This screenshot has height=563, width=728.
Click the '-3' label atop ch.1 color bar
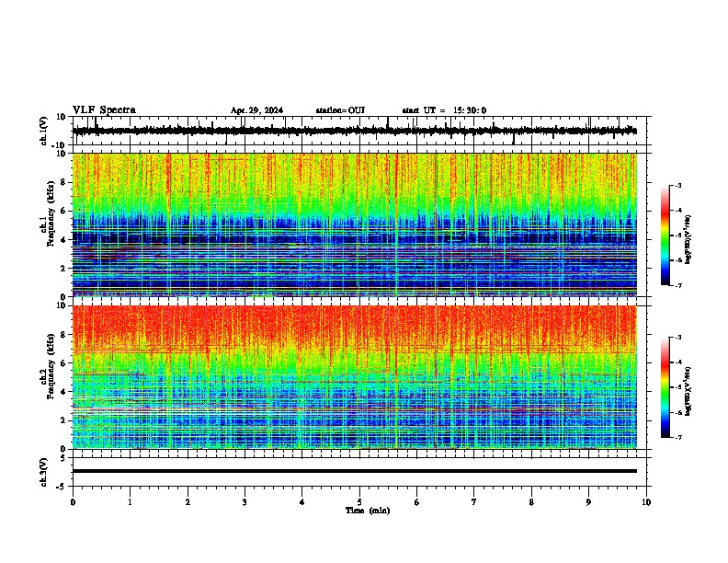(678, 185)
